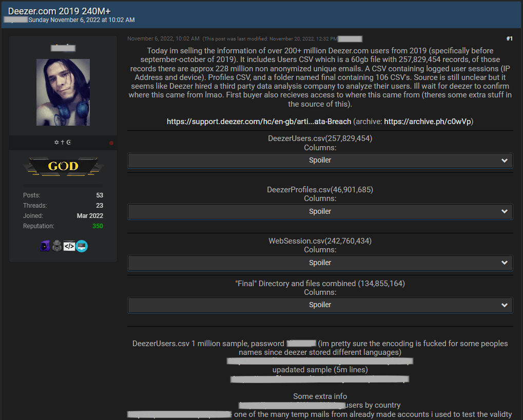The height and width of the screenshot is (420, 523).
Task: Click the header date Sunday November 6, 2022
Action: tap(82, 20)
